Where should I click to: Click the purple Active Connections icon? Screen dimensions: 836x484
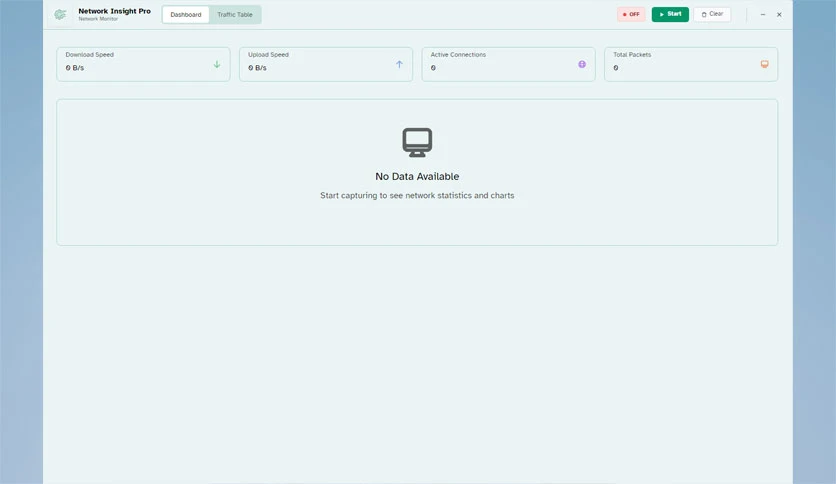582,64
